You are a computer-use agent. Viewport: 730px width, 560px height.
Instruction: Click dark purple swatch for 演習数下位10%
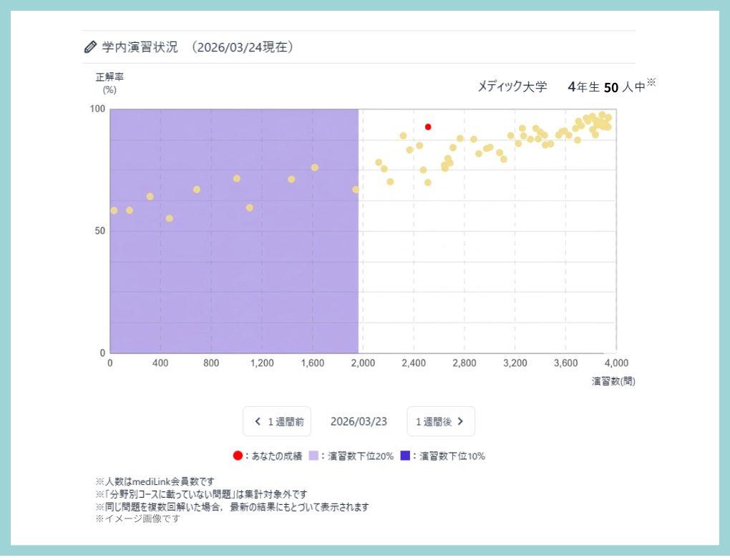point(405,456)
